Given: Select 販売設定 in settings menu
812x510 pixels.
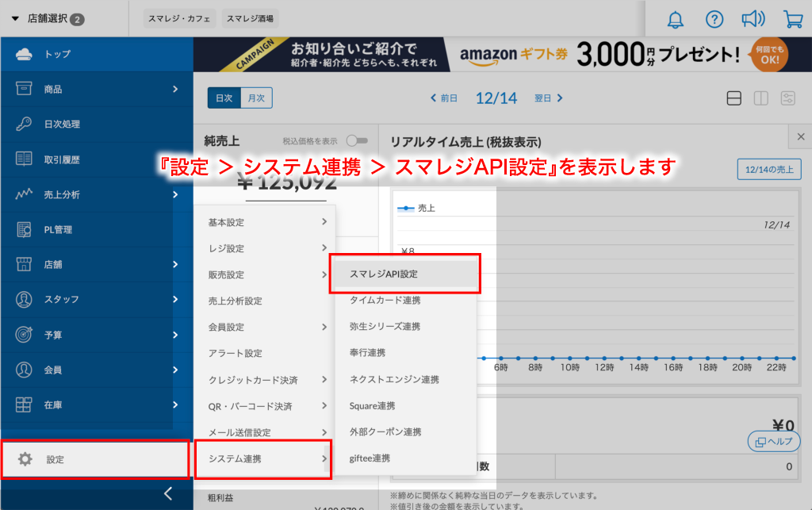Looking at the screenshot, I should [x=264, y=275].
